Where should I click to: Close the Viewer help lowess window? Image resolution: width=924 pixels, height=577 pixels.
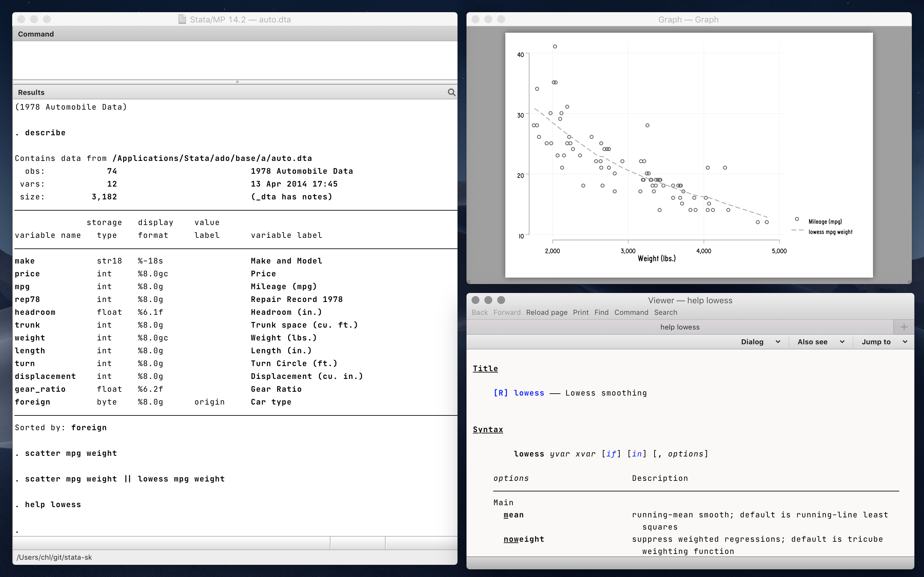475,300
